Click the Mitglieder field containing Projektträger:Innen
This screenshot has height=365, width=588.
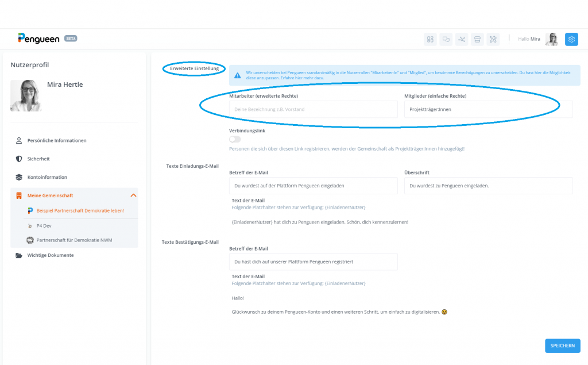tap(488, 109)
